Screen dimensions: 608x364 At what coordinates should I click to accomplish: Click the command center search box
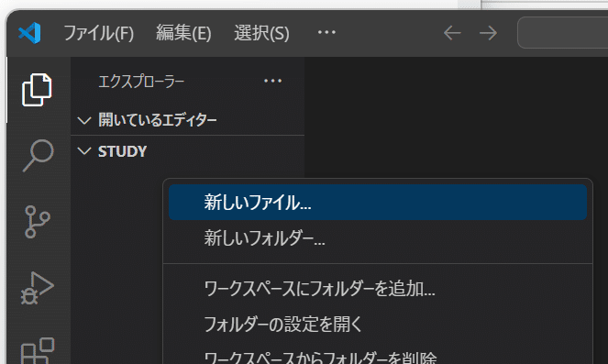pos(563,33)
